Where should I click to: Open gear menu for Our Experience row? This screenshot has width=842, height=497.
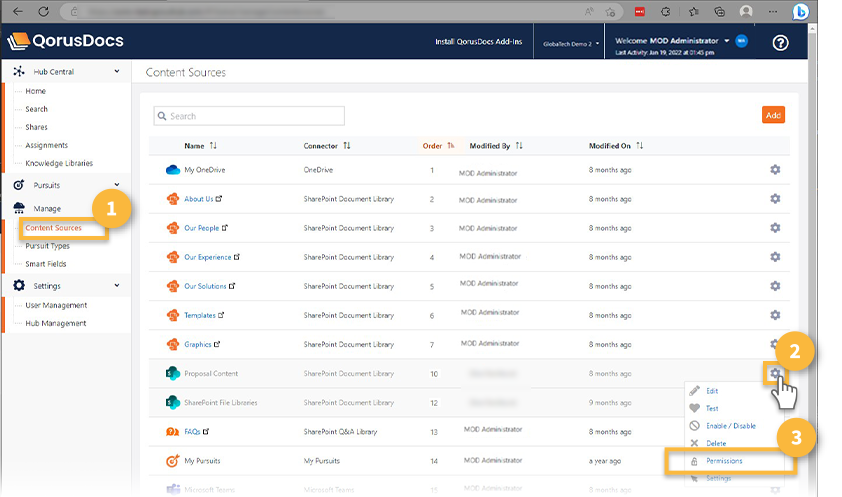tap(775, 257)
